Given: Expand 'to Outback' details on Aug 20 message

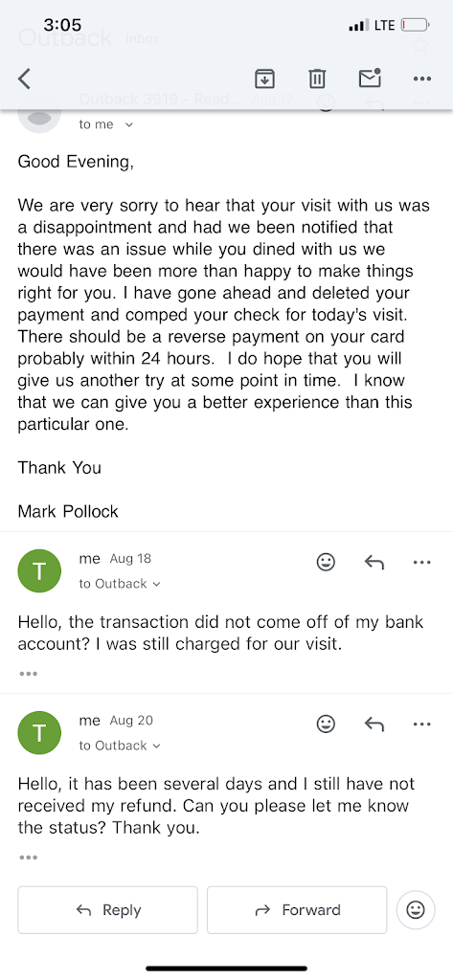Looking at the screenshot, I should click(120, 746).
